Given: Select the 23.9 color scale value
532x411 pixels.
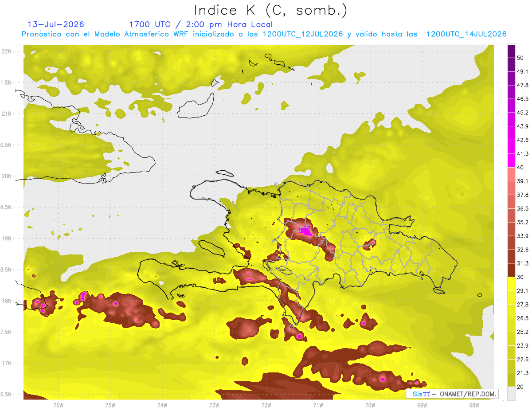Looking at the screenshot, I should (x=523, y=345).
